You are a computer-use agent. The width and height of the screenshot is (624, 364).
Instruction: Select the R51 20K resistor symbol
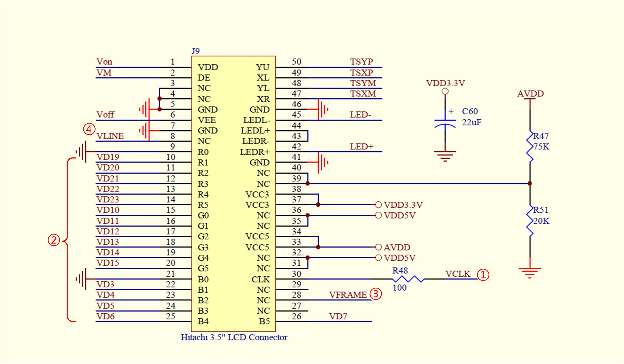pos(530,221)
